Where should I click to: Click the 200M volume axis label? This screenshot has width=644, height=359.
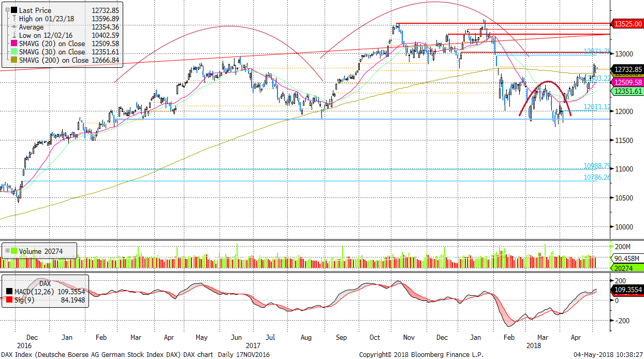tap(623, 247)
